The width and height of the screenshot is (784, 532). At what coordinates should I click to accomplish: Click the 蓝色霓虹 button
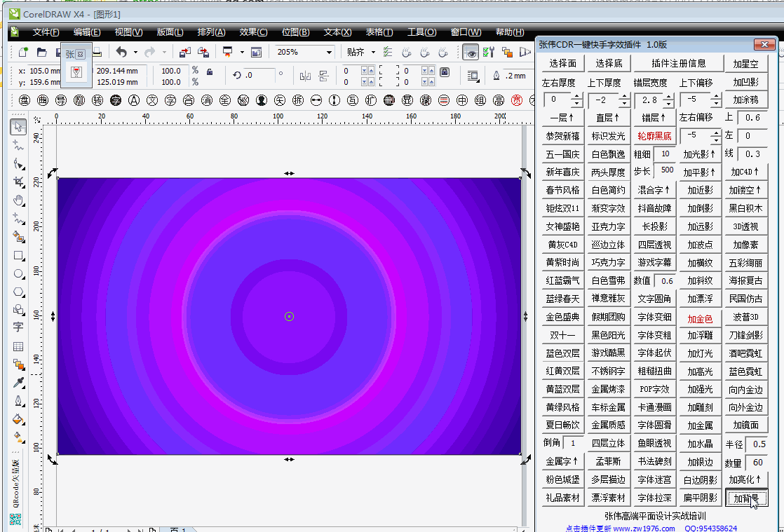point(746,371)
